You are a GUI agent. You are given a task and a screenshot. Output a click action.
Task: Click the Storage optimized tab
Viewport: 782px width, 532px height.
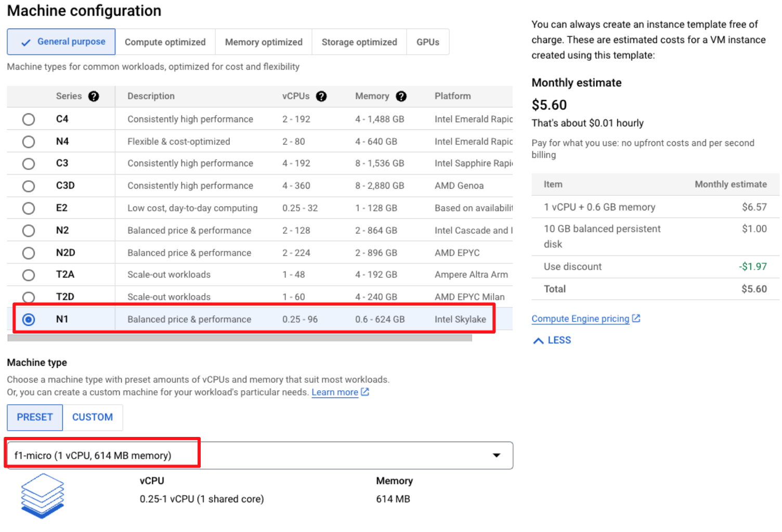pyautogui.click(x=359, y=42)
